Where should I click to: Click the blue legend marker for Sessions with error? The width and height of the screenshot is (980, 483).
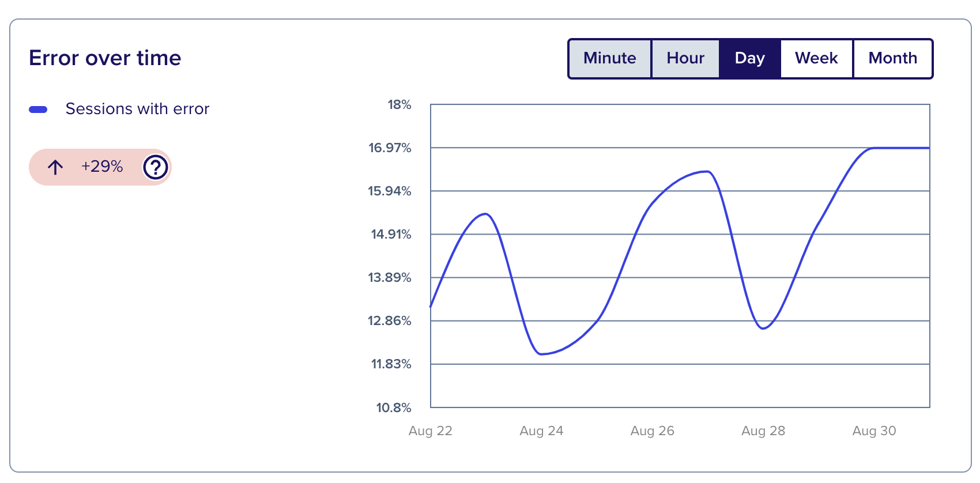point(39,108)
